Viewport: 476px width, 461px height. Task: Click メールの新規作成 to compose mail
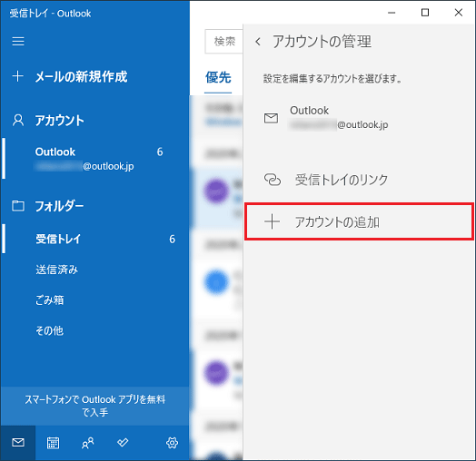81,76
